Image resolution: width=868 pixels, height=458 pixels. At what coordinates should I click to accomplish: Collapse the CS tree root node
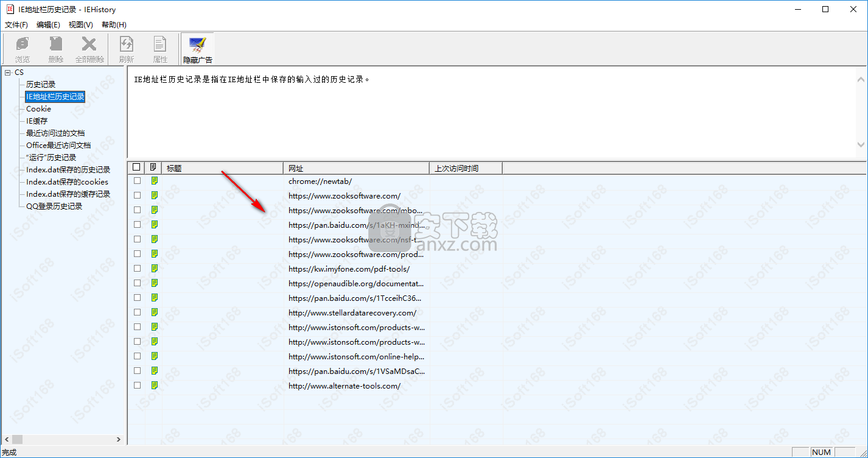8,72
